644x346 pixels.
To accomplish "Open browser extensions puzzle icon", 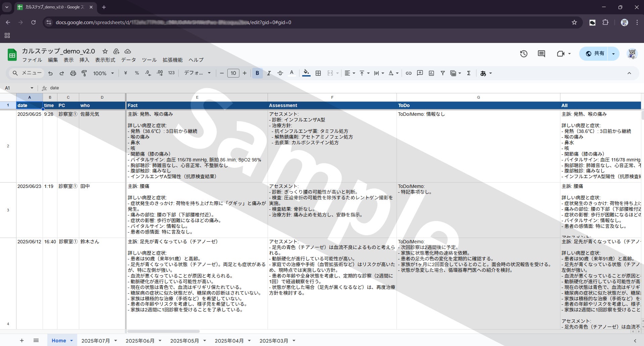I will point(605,22).
